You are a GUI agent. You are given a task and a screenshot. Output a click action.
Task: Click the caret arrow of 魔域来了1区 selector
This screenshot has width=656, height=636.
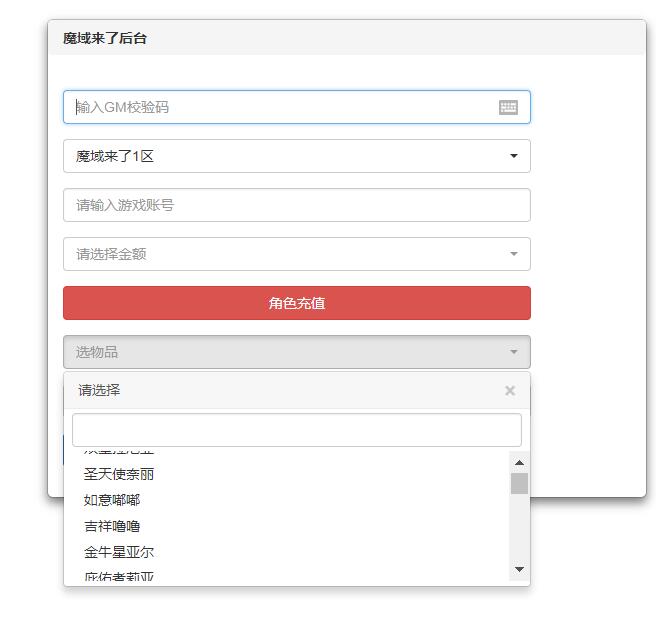pyautogui.click(x=514, y=156)
